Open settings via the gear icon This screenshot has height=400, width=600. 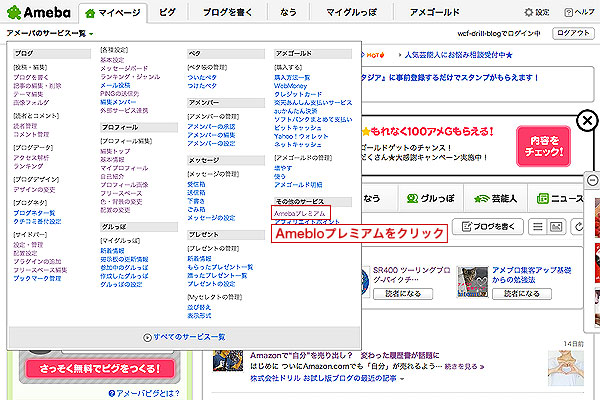pyautogui.click(x=536, y=12)
